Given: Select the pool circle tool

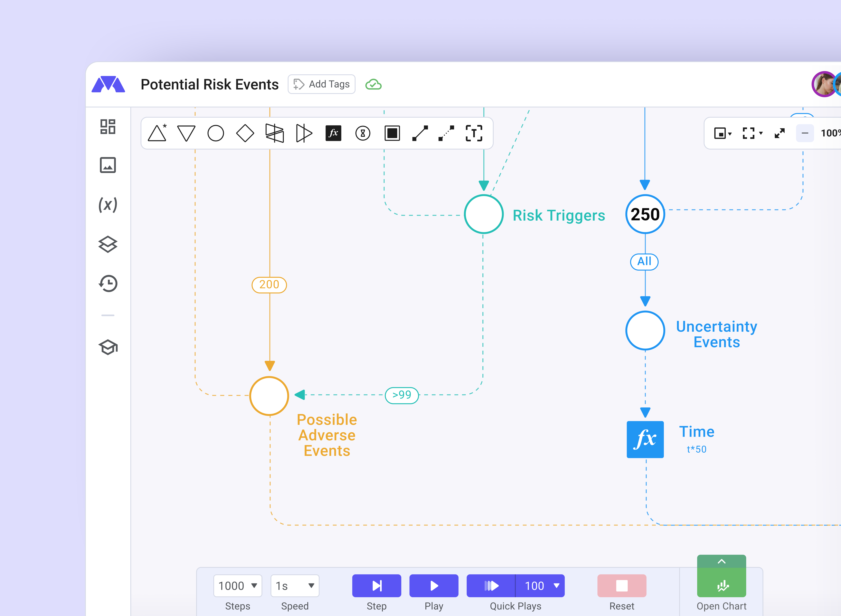Looking at the screenshot, I should pos(216,133).
